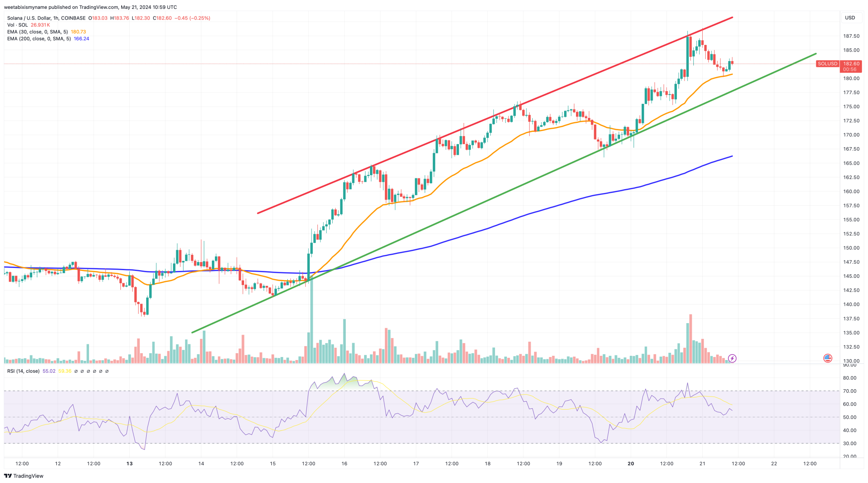
Task: Select the EMA 200 indicator legend
Action: pyautogui.click(x=39, y=39)
